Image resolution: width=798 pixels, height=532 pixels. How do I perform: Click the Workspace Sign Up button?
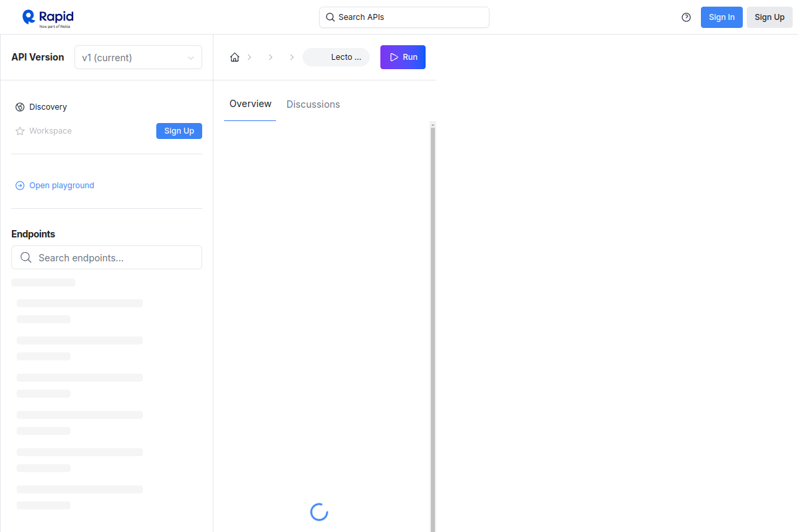pyautogui.click(x=179, y=131)
